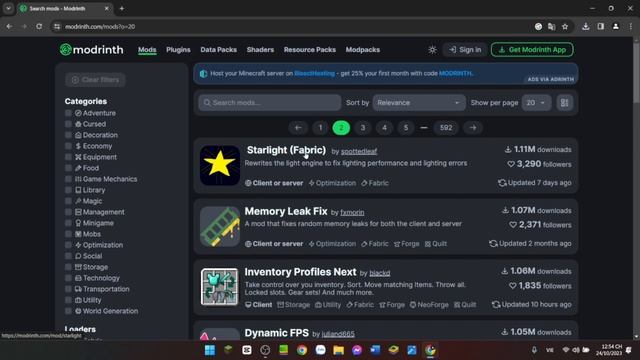Open Mods tab
The height and width of the screenshot is (360, 640).
pos(147,50)
